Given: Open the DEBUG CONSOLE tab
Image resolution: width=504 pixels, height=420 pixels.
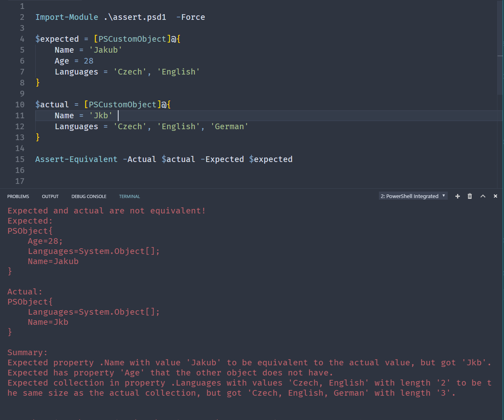Looking at the screenshot, I should click(x=89, y=196).
